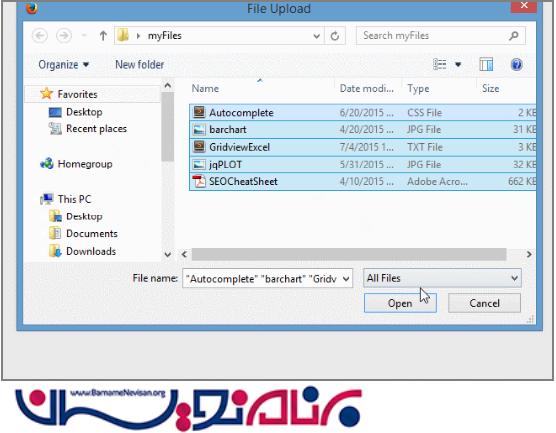Sort files by the Type column header
Image resolution: width=556 pixels, height=433 pixels.
click(x=418, y=88)
